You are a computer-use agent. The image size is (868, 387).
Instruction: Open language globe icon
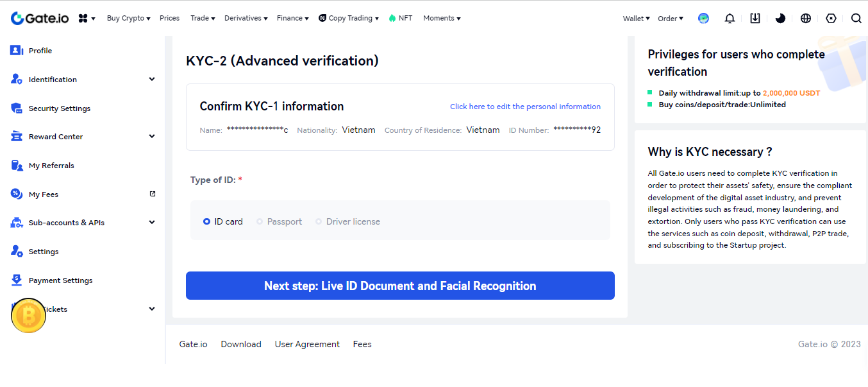click(x=806, y=19)
